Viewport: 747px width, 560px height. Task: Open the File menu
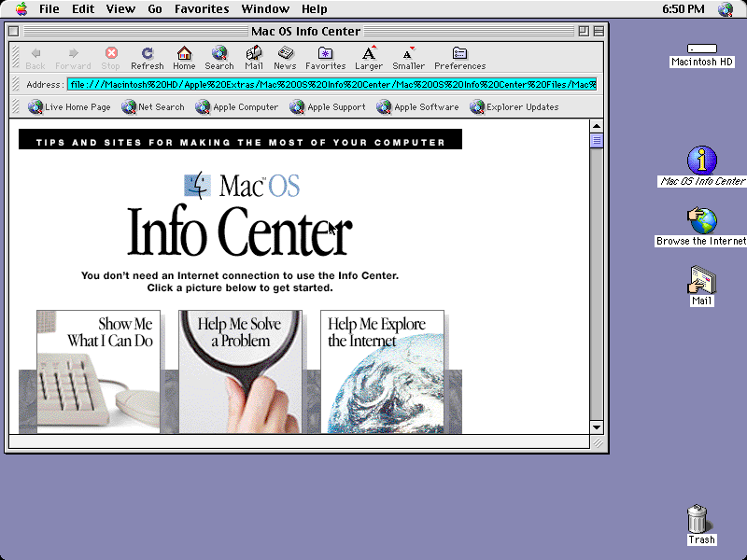49,9
